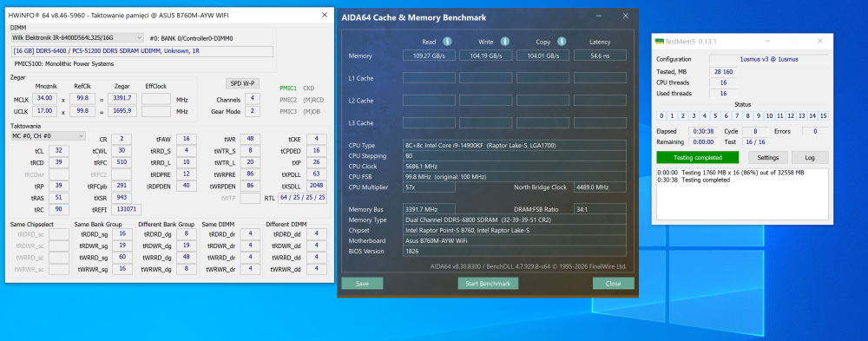
Task: Click the DDR5-6400 module description line
Action: point(142,51)
